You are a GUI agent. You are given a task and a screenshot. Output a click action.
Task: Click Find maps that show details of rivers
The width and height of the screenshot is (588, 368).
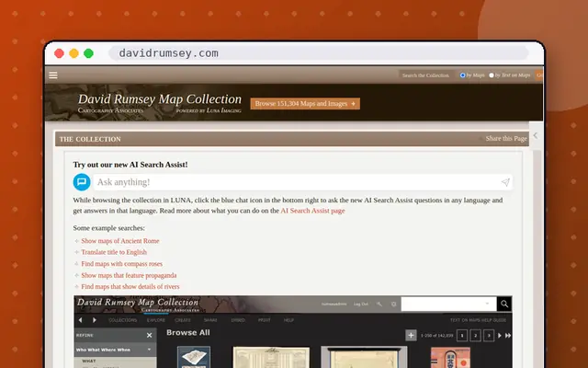pyautogui.click(x=130, y=286)
